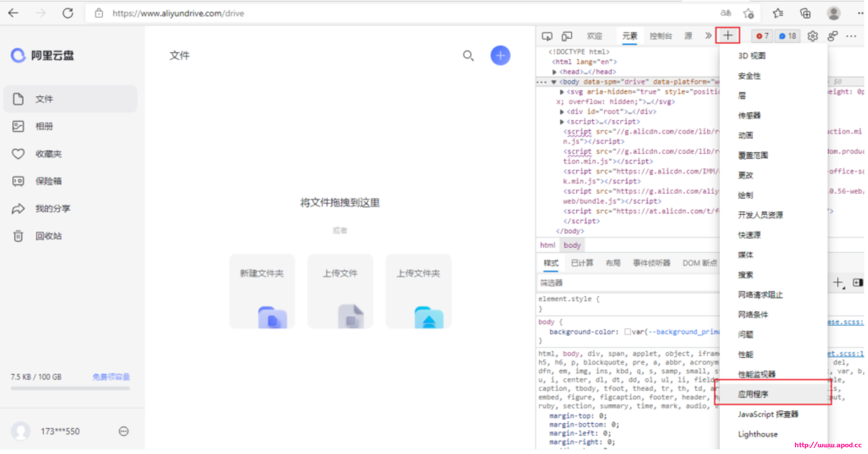Click the plus more-tools button in DevTools

(728, 35)
